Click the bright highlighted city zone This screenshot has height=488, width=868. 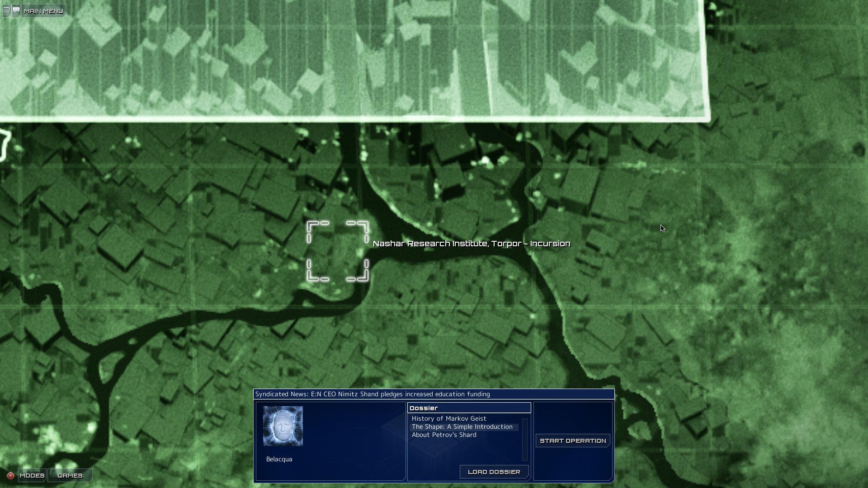[x=353, y=59]
